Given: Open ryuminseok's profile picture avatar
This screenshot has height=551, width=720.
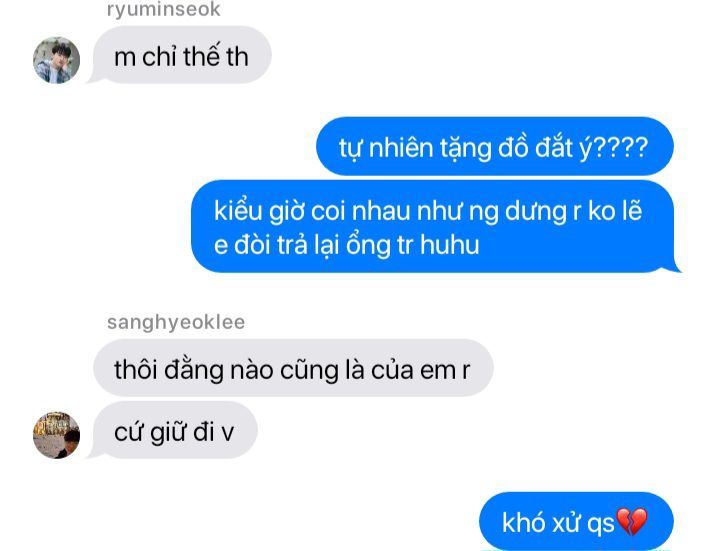Looking at the screenshot, I should [56, 60].
